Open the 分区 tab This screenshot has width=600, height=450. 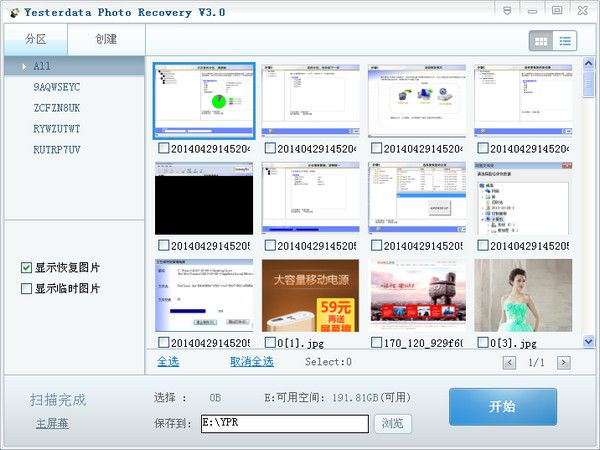[x=36, y=39]
